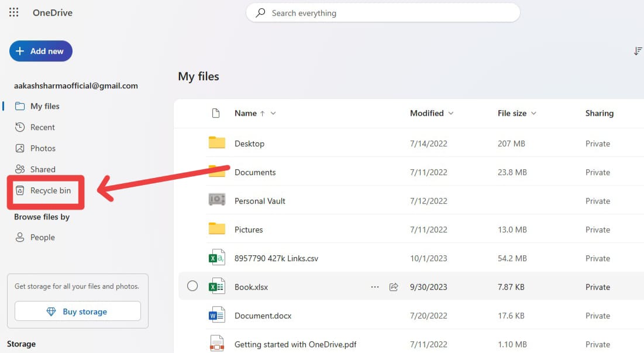Click the Buy storage button
Viewport: 644px width, 353px height.
click(x=78, y=311)
